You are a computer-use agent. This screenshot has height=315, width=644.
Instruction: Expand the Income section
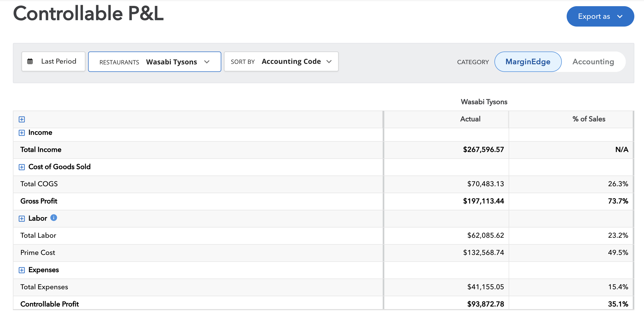click(x=22, y=133)
